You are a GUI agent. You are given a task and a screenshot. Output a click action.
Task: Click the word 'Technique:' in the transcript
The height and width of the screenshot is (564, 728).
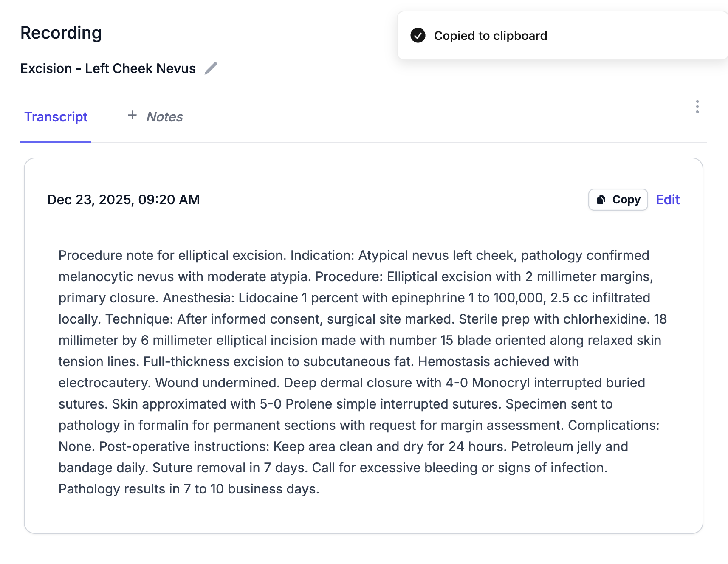[x=139, y=319]
